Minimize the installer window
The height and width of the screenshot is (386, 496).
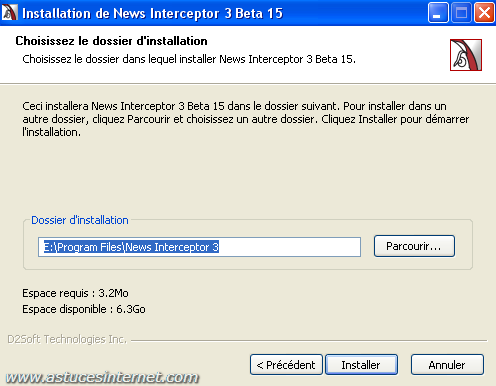(438, 13)
